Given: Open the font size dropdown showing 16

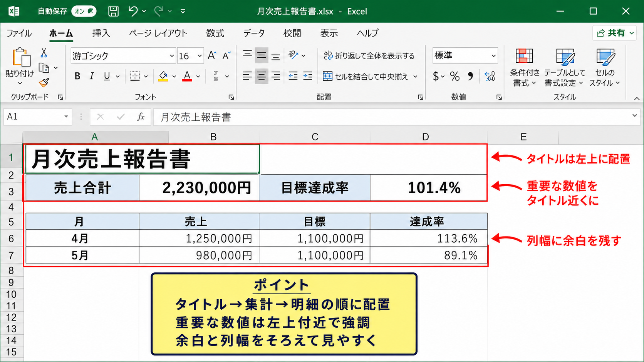Looking at the screenshot, I should click(200, 56).
